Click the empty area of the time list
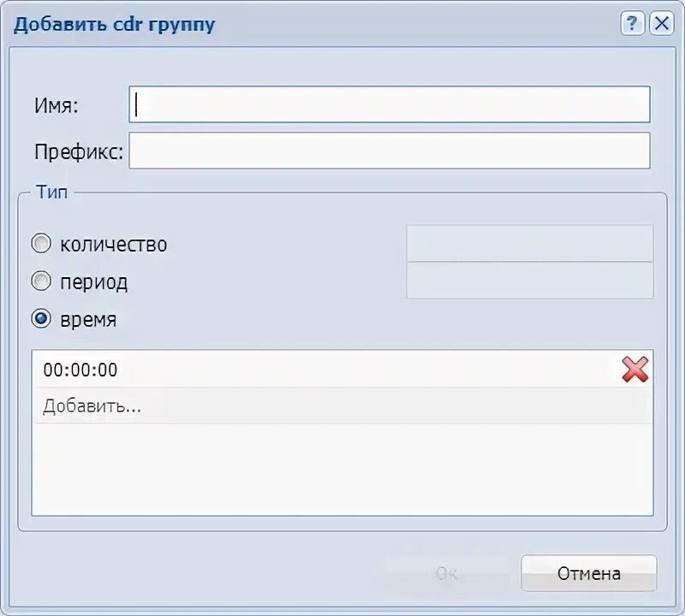Image resolution: width=685 pixels, height=616 pixels. pyautogui.click(x=342, y=469)
